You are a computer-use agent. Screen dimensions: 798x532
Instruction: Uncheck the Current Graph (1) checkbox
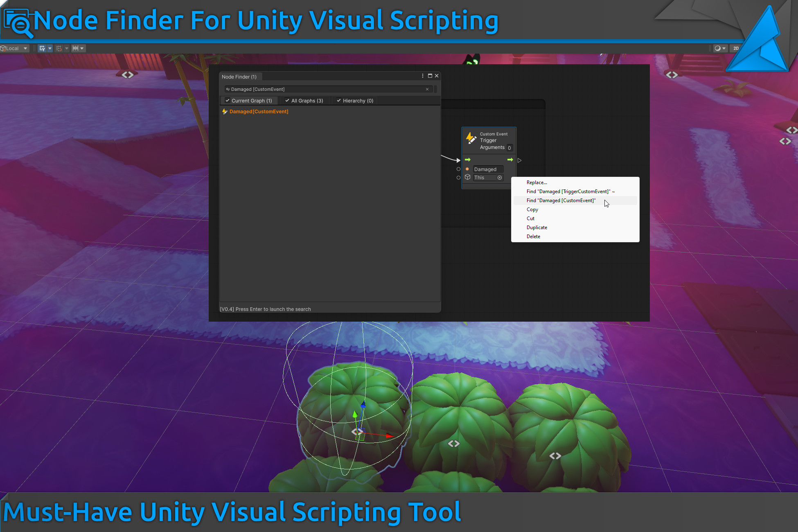[x=228, y=101]
